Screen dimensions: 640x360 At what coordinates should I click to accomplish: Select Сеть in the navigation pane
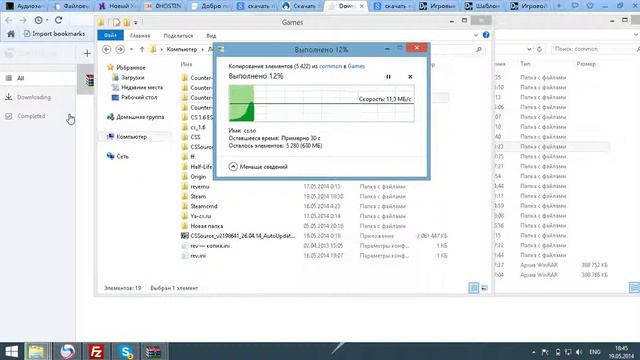(x=118, y=156)
